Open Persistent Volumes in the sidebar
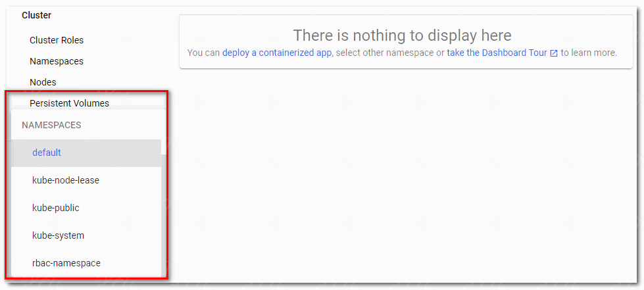This screenshot has width=644, height=290. 69,103
